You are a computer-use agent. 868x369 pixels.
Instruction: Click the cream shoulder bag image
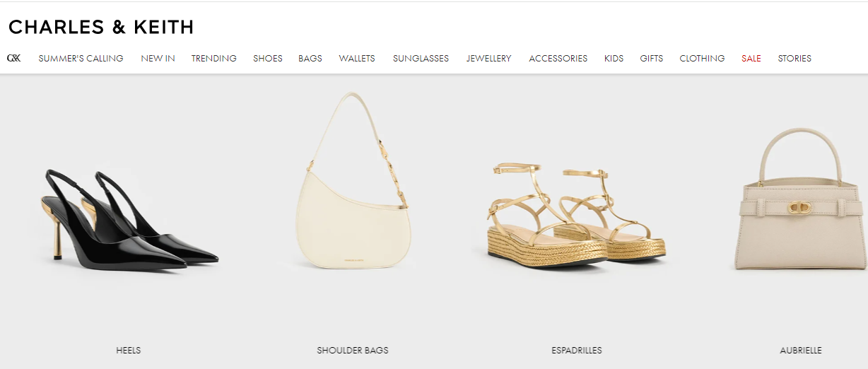pos(353,181)
